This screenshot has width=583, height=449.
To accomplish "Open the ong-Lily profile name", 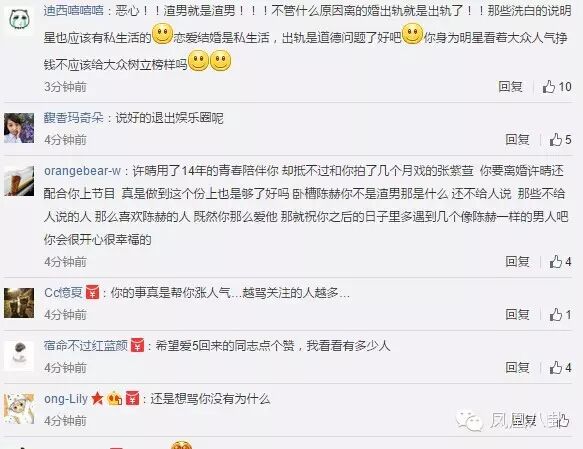I will 66,399.
